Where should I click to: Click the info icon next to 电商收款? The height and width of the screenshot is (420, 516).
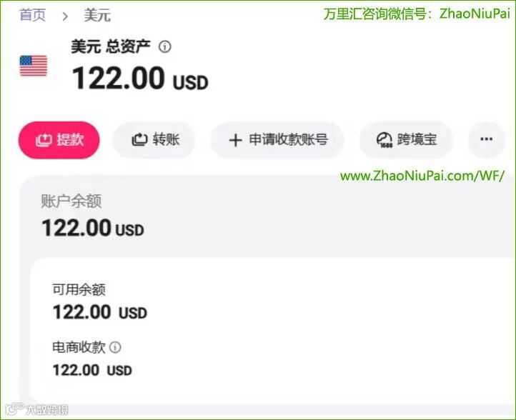[115, 347]
